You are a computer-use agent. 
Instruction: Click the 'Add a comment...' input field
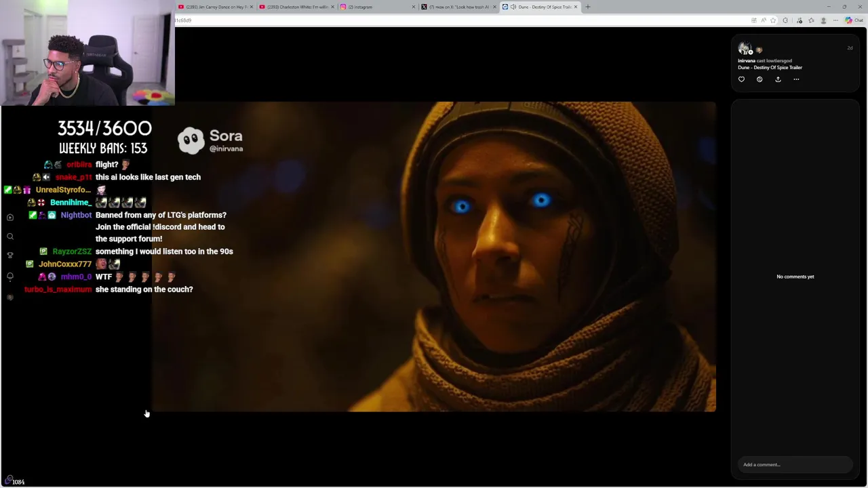point(795,465)
